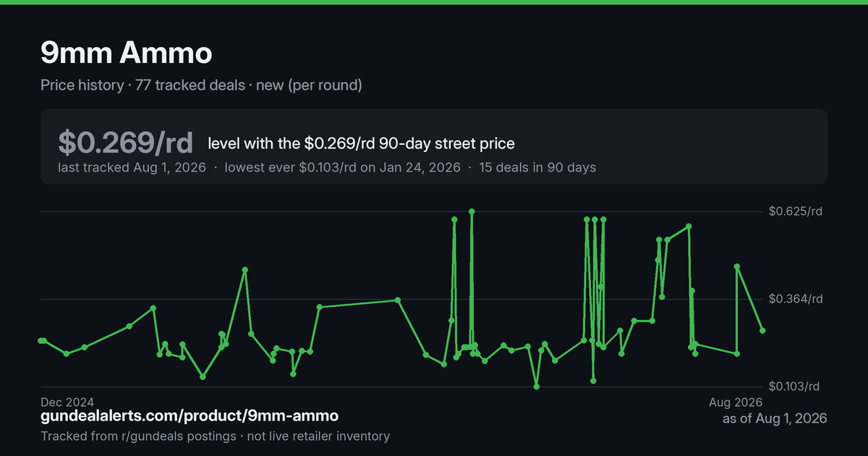Viewport: 868px width, 456px height.
Task: Click the Aug 2026 end date label
Action: click(x=735, y=401)
